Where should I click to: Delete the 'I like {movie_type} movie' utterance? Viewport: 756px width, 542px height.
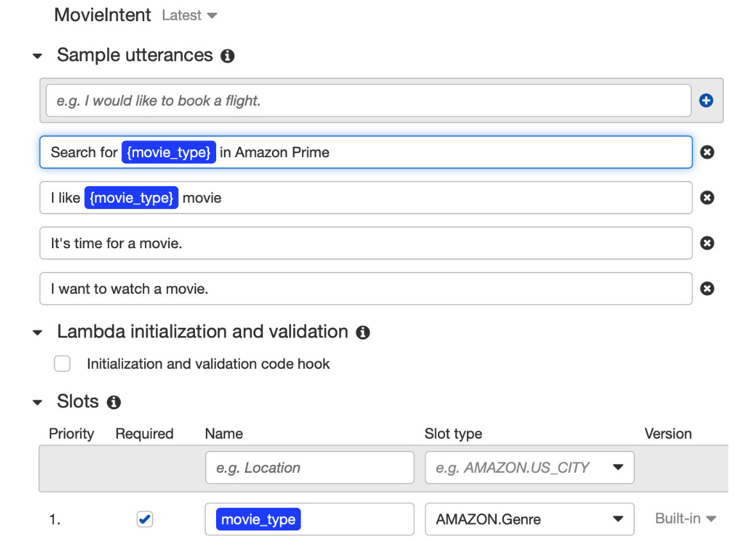(707, 198)
